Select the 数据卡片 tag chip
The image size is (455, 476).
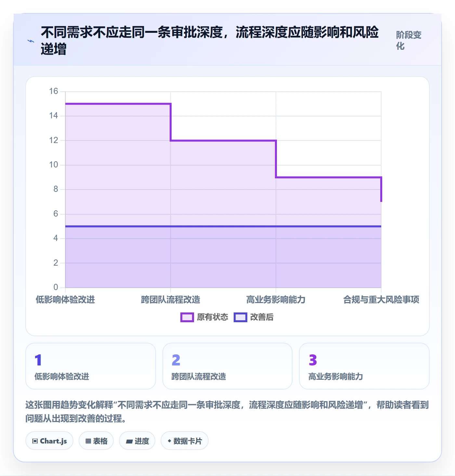(185, 441)
